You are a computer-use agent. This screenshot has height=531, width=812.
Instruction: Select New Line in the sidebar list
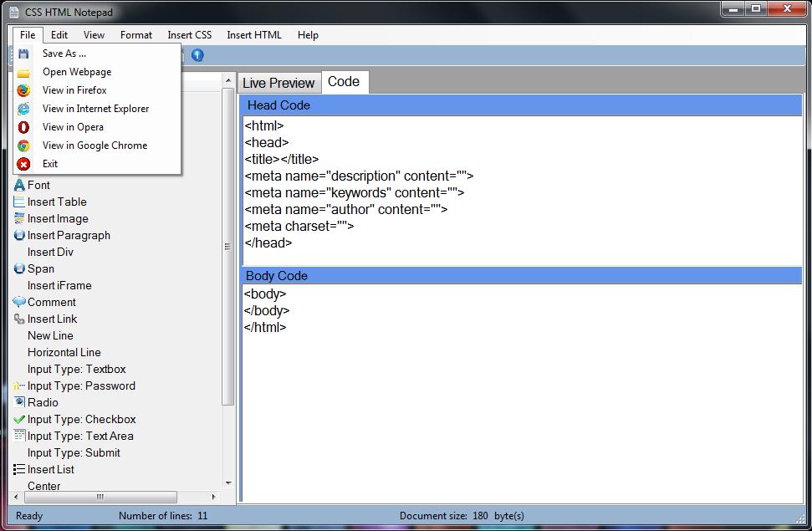(50, 335)
